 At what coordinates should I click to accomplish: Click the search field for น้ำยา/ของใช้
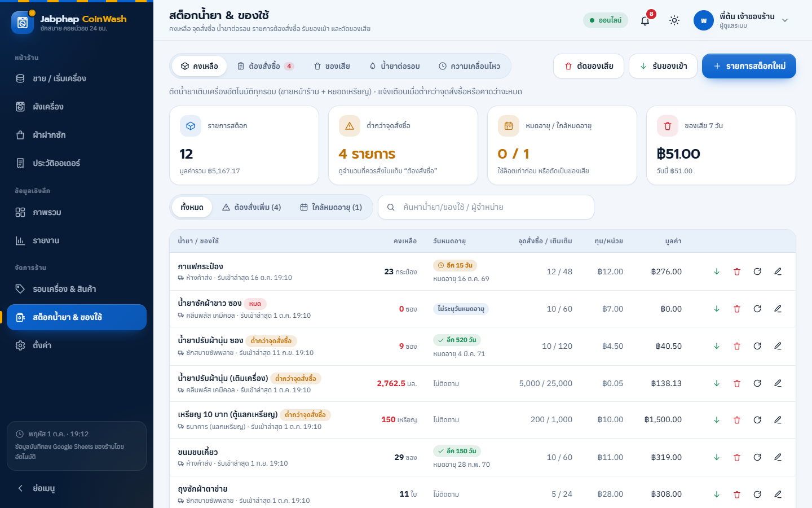click(x=486, y=207)
